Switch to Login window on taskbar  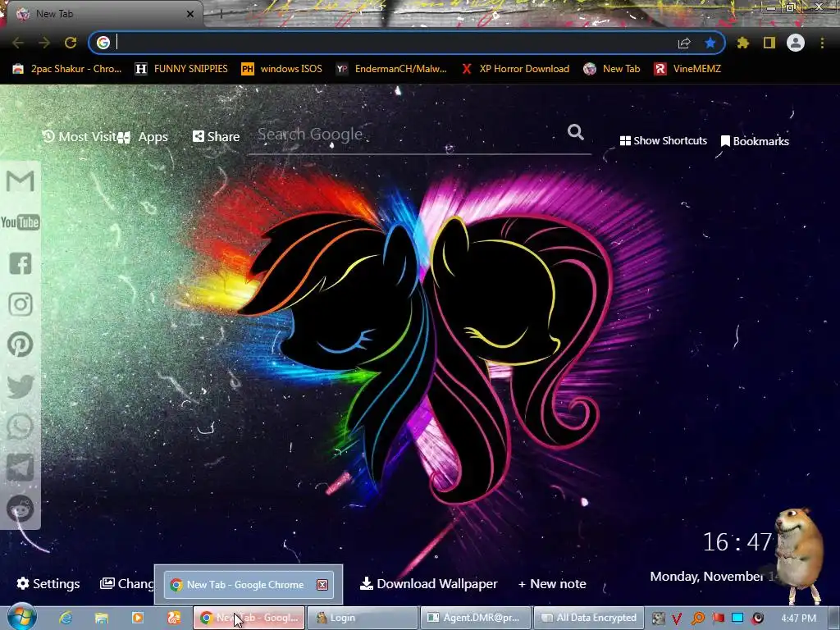[x=362, y=618]
